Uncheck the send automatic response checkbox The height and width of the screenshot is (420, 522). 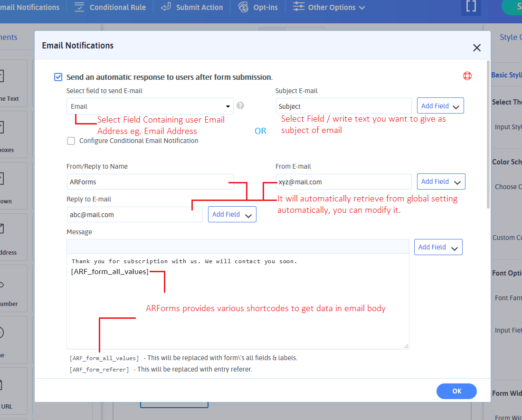58,77
